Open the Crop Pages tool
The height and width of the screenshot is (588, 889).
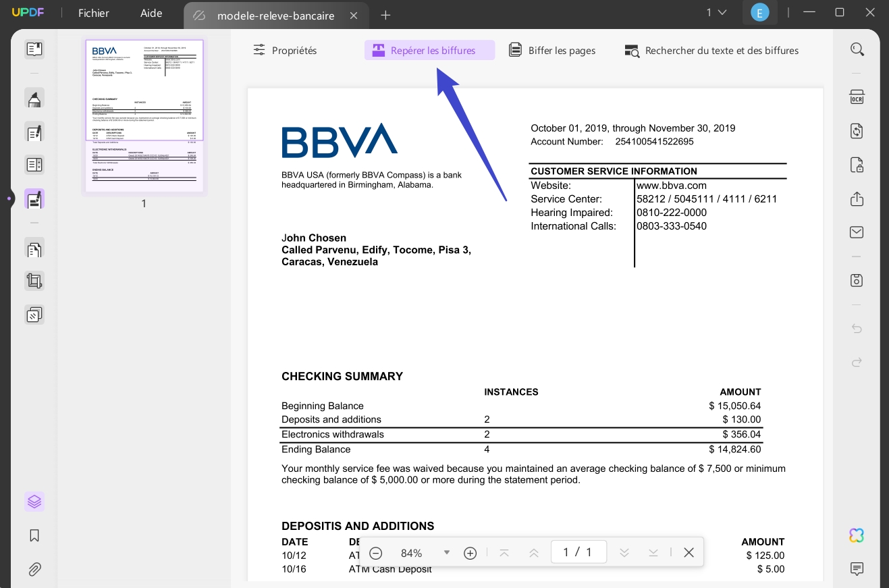(34, 281)
